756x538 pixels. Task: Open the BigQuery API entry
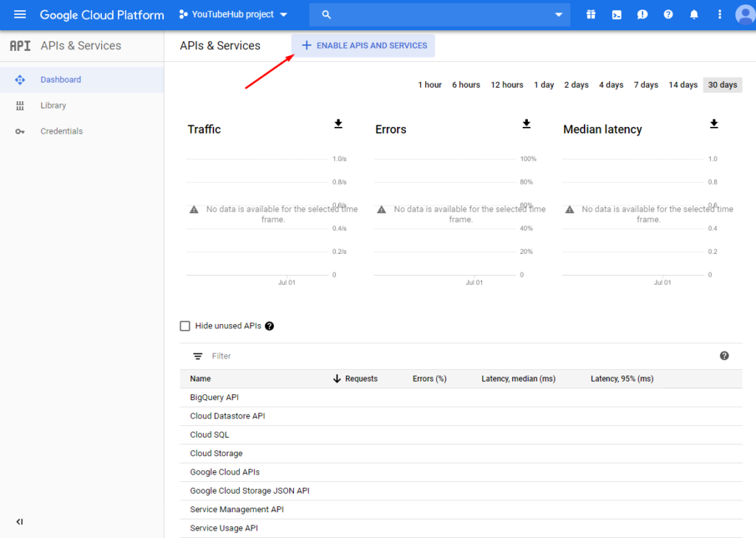216,397
